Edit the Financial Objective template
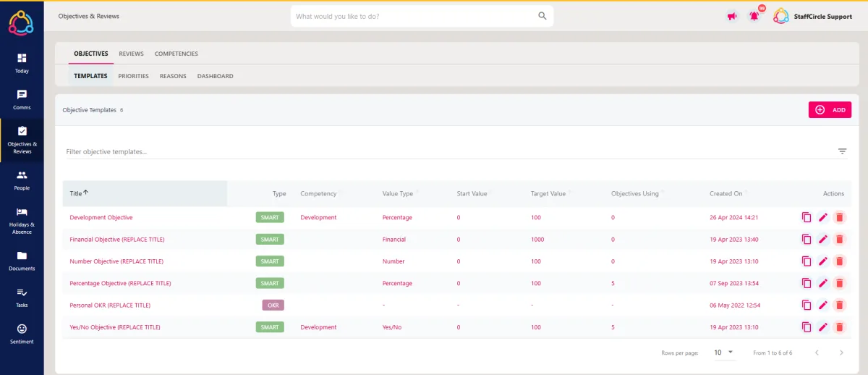The image size is (868, 375). (823, 240)
